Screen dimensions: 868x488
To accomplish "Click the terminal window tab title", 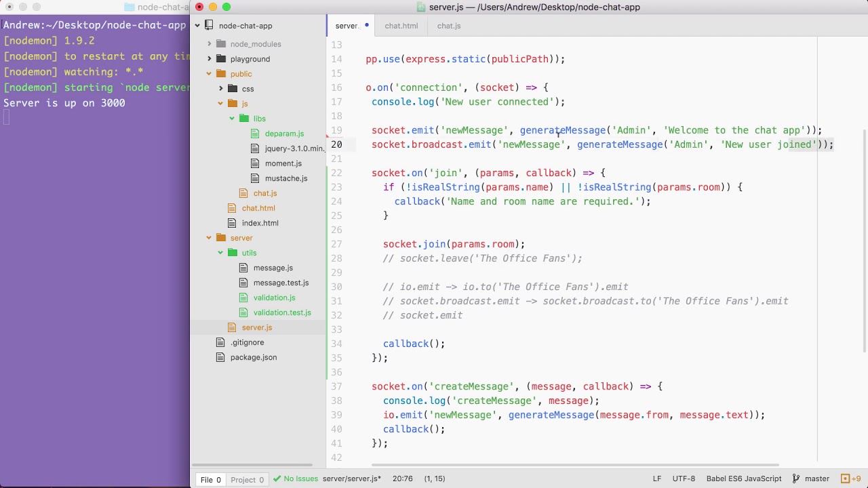I will click(163, 7).
